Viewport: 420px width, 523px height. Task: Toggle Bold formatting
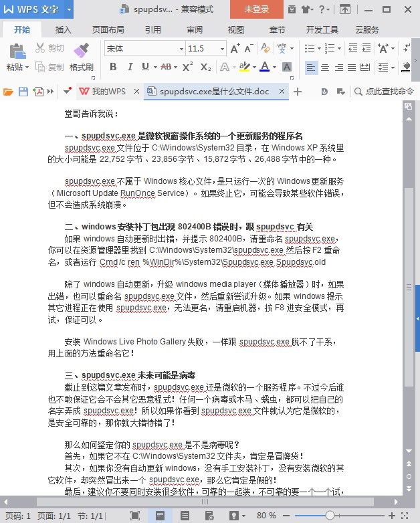tap(113, 67)
